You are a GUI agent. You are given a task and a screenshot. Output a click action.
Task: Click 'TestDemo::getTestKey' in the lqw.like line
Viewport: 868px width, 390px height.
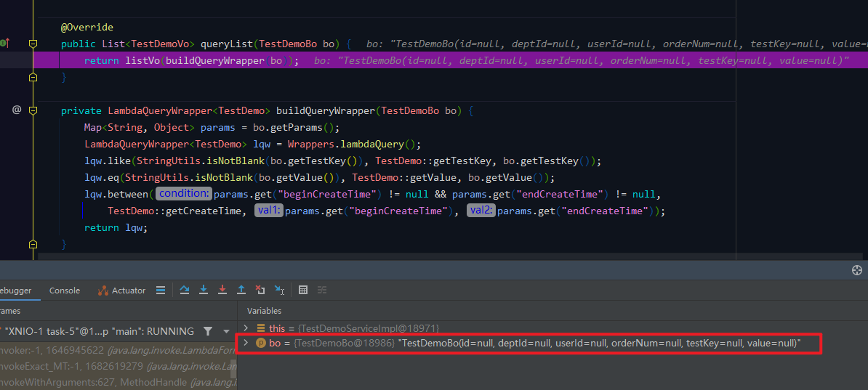click(433, 161)
